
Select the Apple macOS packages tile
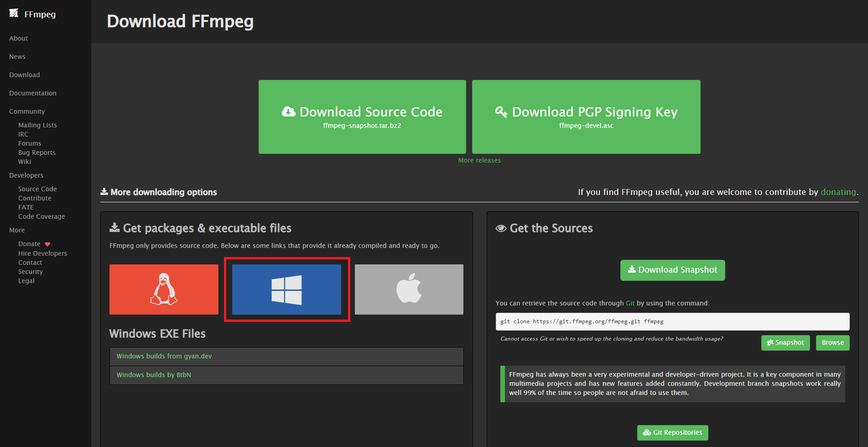[409, 289]
